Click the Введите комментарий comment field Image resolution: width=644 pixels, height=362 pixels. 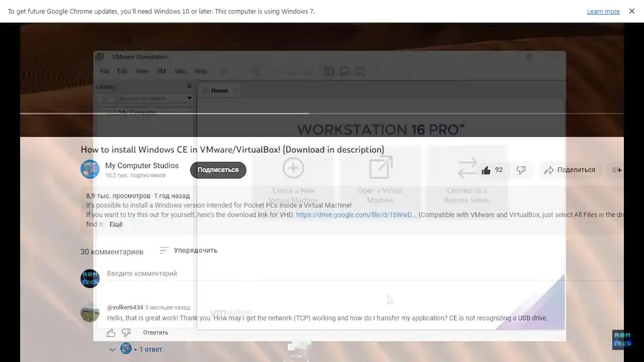[x=365, y=274]
